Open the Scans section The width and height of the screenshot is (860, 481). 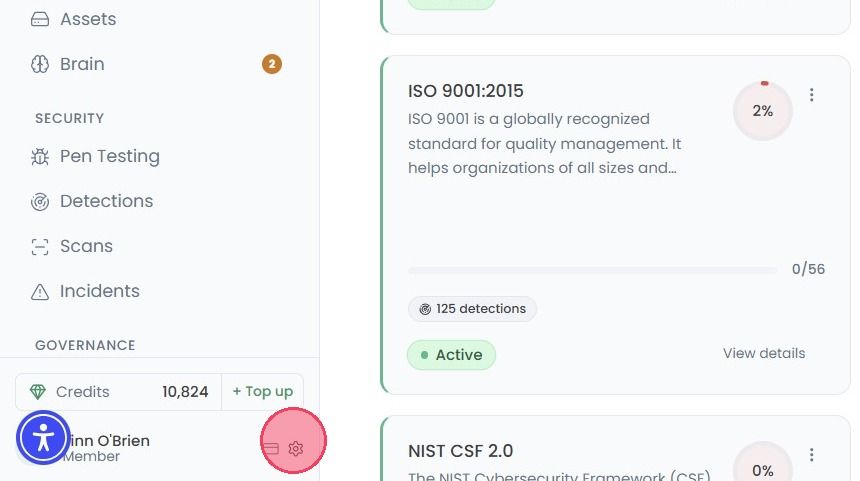[72, 246]
